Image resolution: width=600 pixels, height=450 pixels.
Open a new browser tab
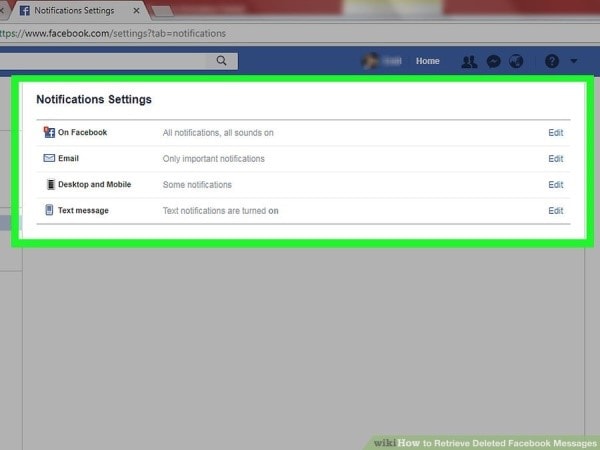[163, 11]
